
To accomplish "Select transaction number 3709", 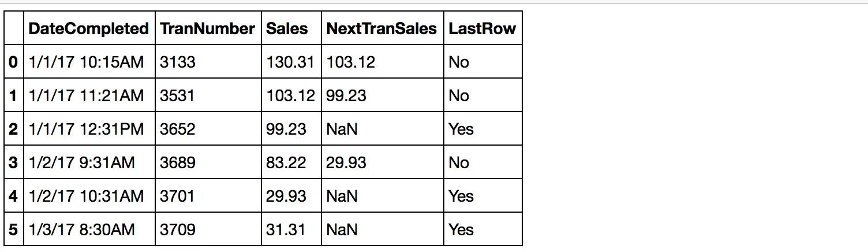I will click(x=177, y=229).
